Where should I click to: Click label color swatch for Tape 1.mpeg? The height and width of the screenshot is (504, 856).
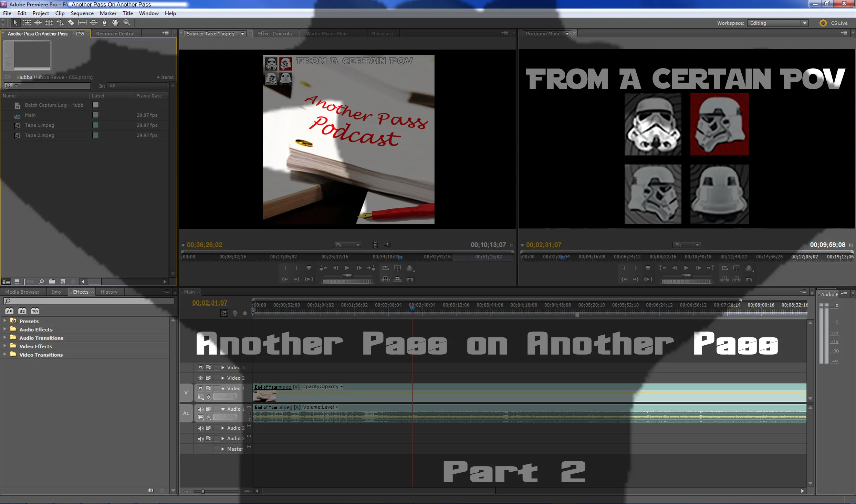click(95, 125)
